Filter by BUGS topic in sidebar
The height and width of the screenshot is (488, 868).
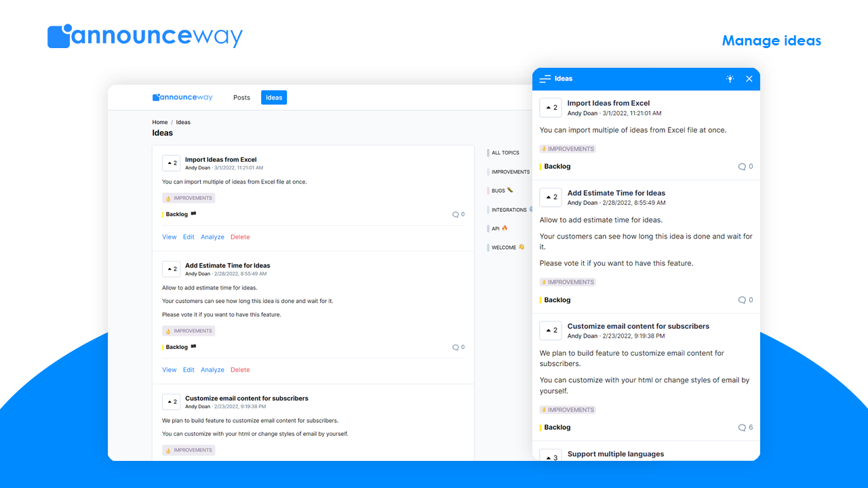(500, 191)
